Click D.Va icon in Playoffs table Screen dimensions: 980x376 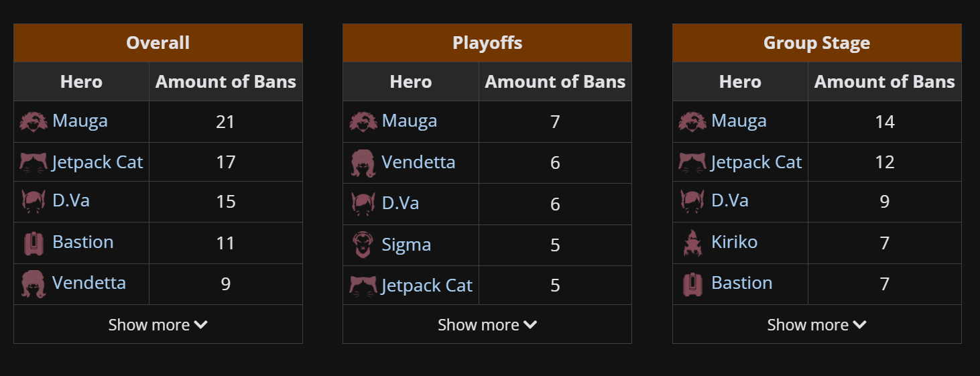click(363, 204)
